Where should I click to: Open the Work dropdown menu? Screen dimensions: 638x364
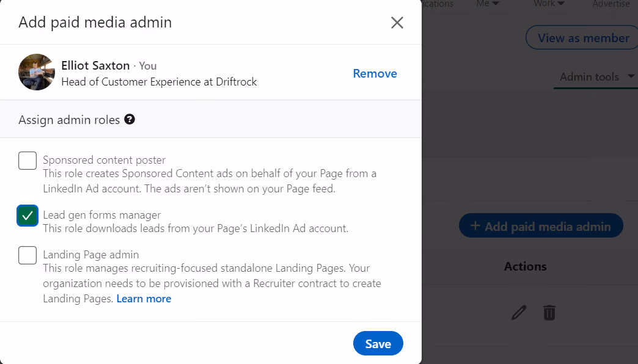(x=549, y=4)
